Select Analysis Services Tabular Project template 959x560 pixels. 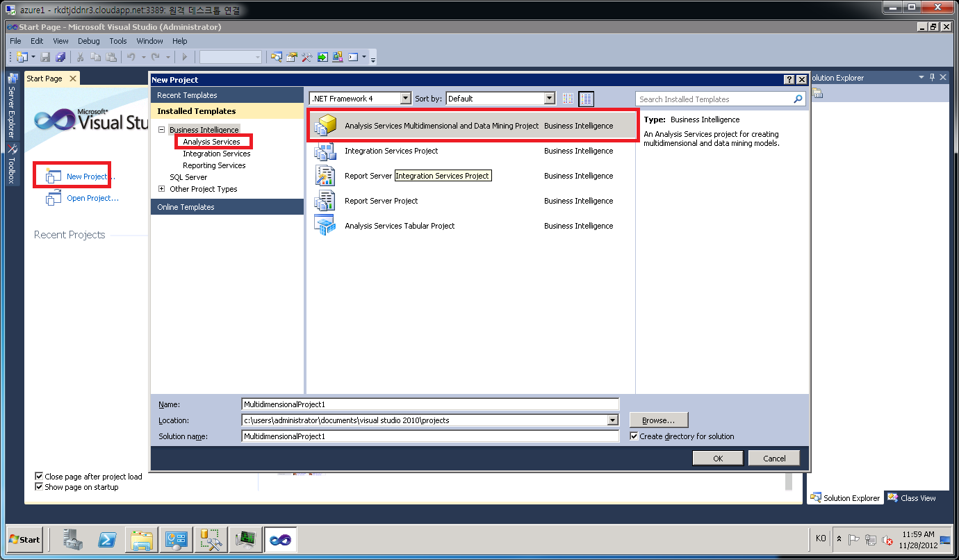[x=470, y=226]
